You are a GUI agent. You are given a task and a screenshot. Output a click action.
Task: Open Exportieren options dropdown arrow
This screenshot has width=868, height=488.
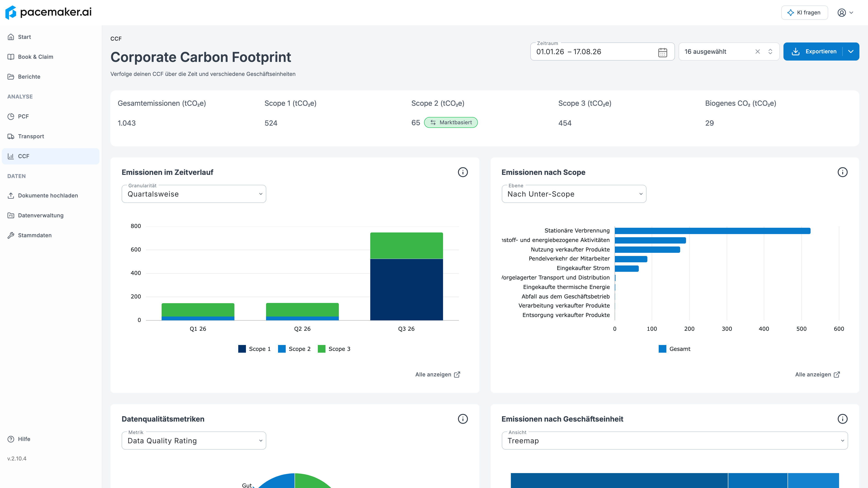(851, 52)
